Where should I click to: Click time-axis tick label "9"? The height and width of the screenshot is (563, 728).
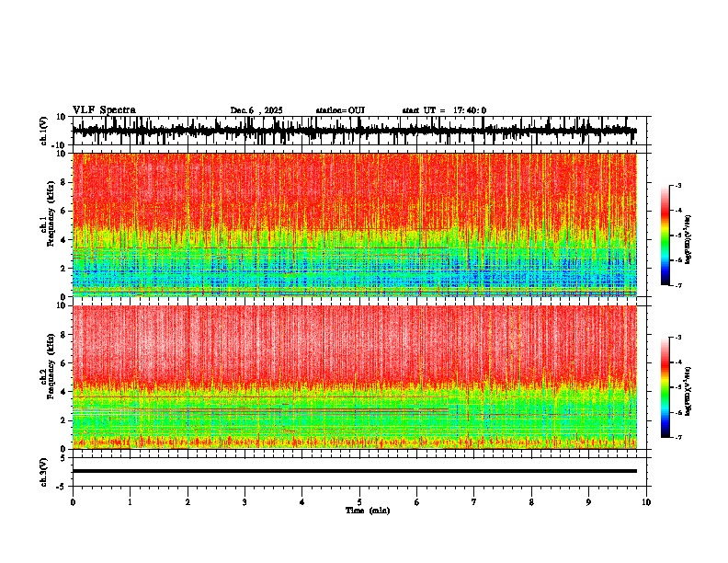[x=588, y=502]
